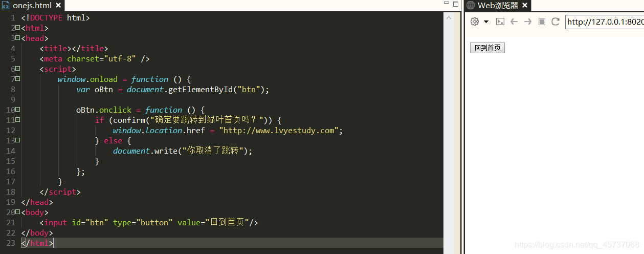Click line number 16 in the gutter
This screenshot has height=254, width=644.
pyautogui.click(x=11, y=171)
